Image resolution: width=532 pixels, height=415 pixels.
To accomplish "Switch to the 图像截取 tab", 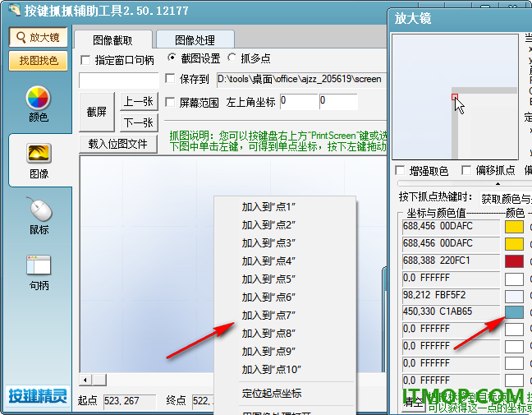I will pos(112,40).
